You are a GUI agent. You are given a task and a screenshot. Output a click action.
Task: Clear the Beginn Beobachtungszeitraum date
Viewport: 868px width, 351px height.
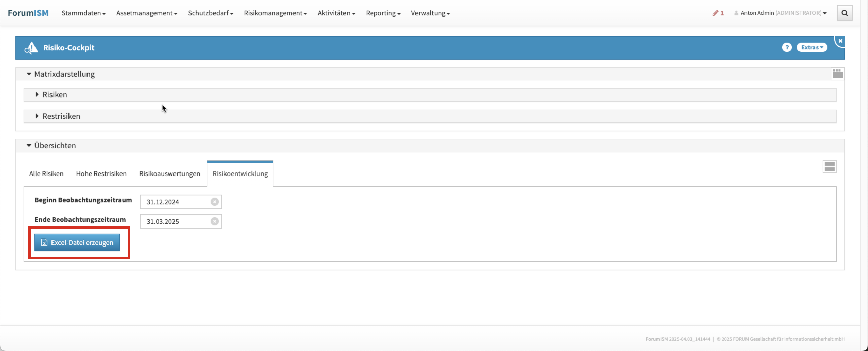(214, 202)
